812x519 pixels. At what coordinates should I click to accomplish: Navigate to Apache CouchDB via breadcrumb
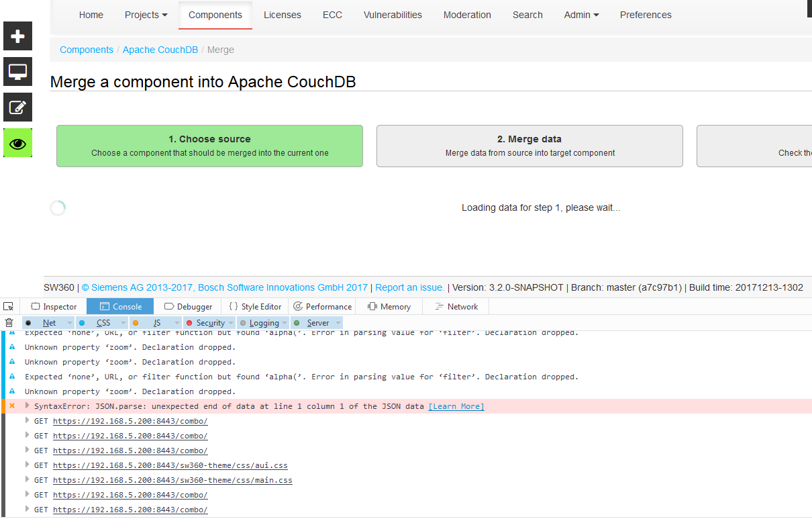pos(160,49)
